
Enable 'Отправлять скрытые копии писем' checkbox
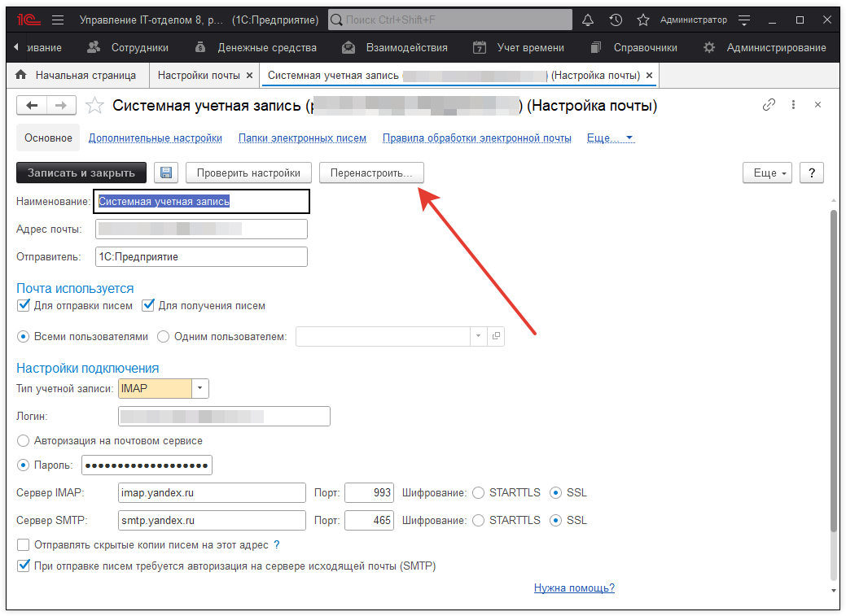click(x=24, y=545)
